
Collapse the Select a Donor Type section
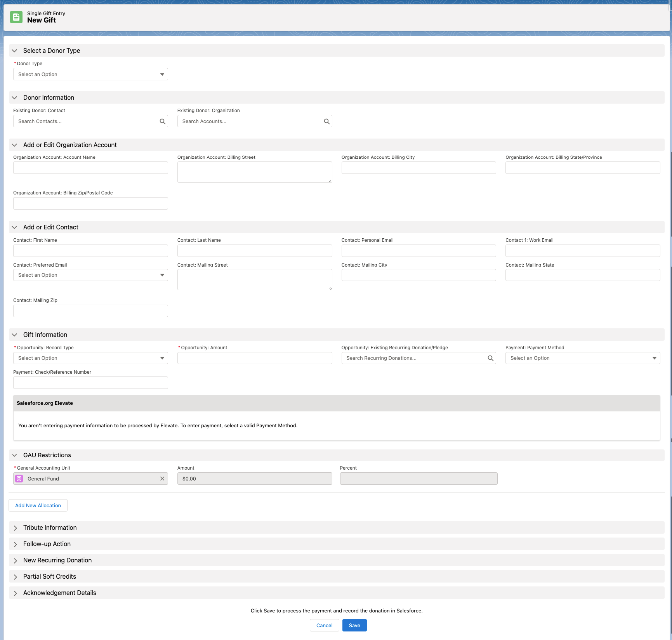(14, 51)
